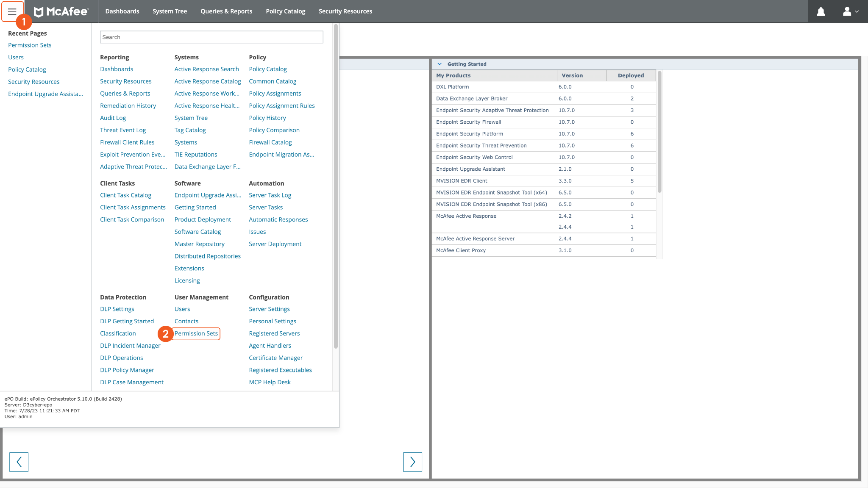Open the notifications bell icon
868x488 pixels.
tap(821, 11)
